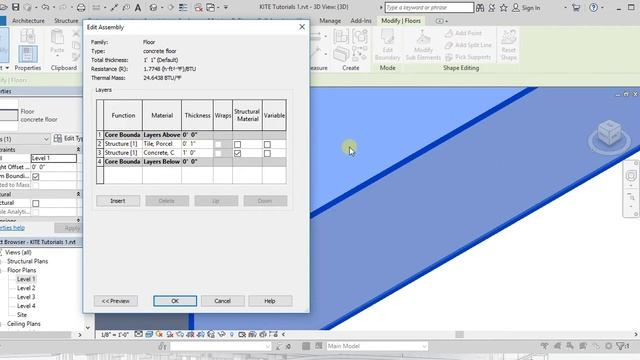Toggle Variable checkbox for Concrete layer

point(267,153)
